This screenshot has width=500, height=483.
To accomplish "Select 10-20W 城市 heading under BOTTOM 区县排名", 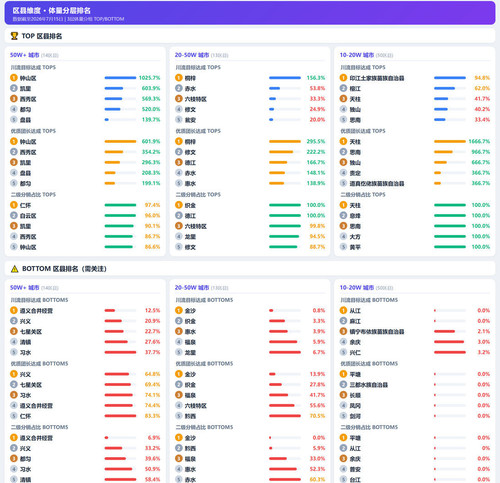I will [357, 288].
